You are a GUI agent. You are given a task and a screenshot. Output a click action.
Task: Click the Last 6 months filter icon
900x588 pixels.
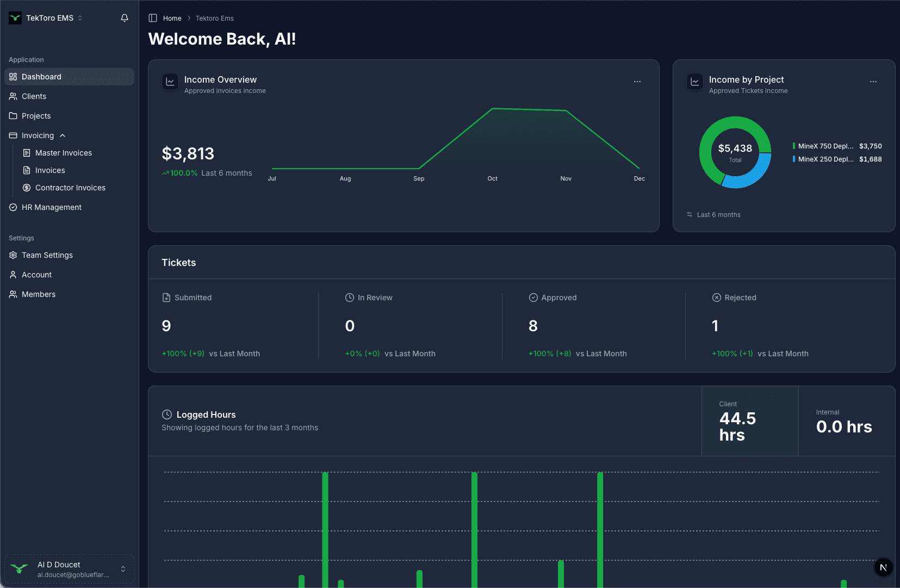(690, 214)
